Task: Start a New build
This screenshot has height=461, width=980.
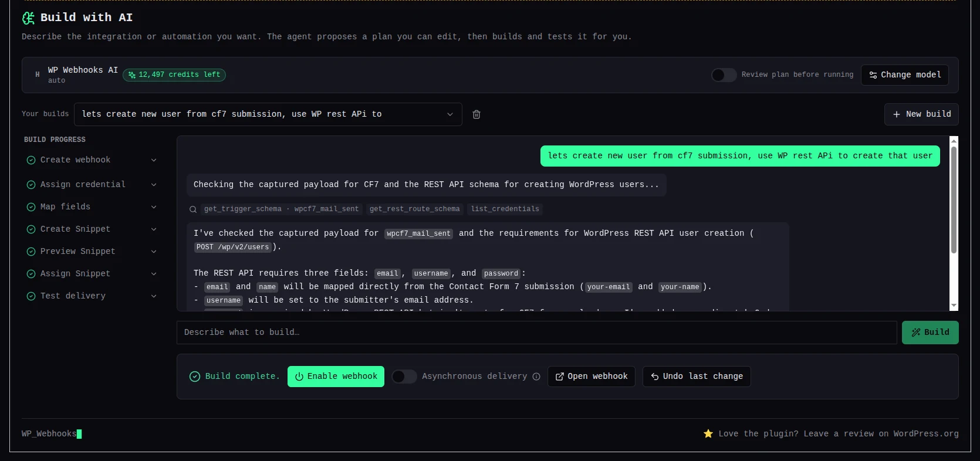Action: pyautogui.click(x=921, y=114)
